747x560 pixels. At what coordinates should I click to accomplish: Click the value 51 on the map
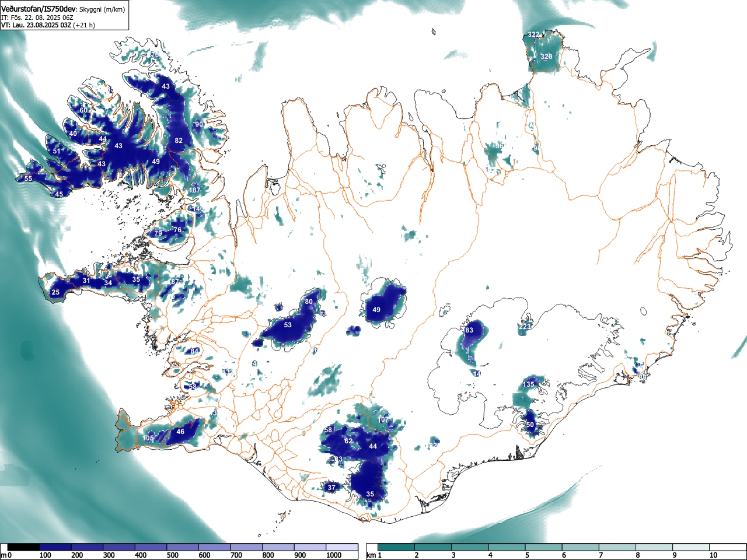coord(57,151)
